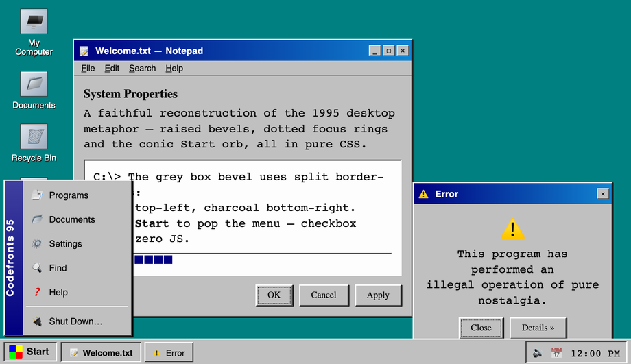Click the Settings gear icon in Start menu
The height and width of the screenshot is (364, 631).
tap(37, 243)
